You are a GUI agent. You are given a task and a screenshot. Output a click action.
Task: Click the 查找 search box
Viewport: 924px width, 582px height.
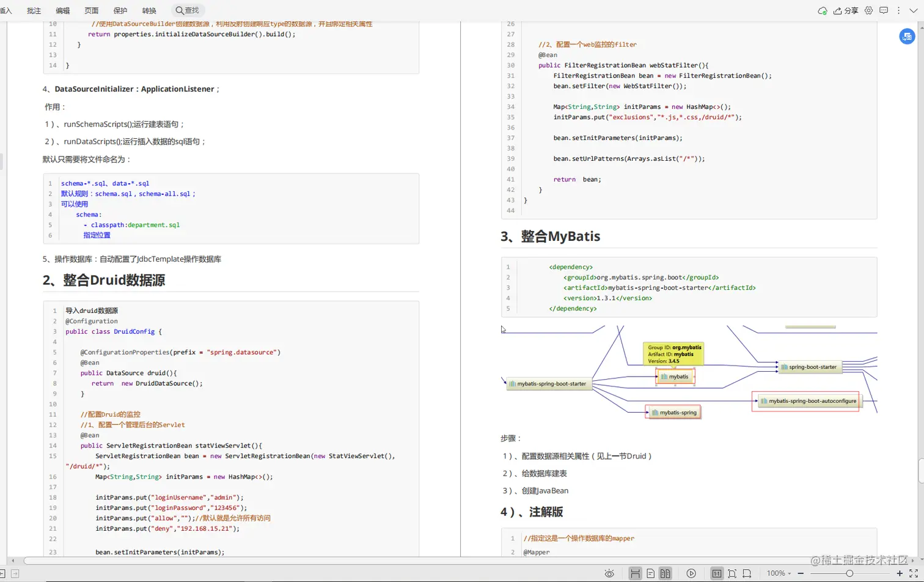[188, 10]
